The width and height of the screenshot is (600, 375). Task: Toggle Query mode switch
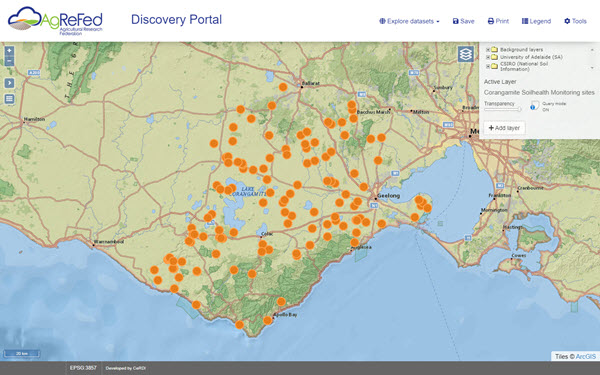[x=535, y=106]
